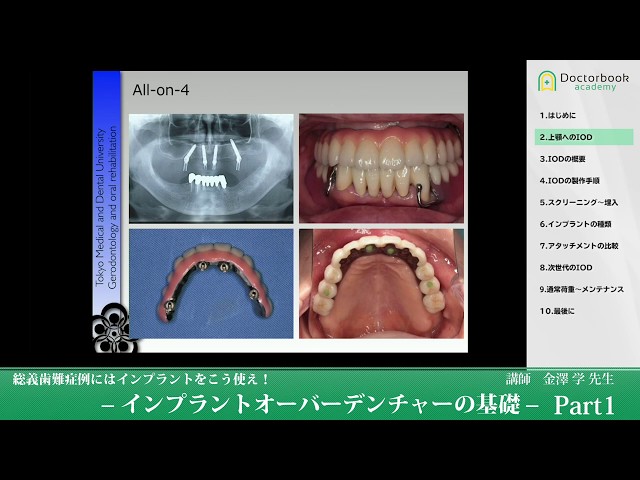Viewport: 640px width, 480px height.
Task: Click the Part1 title text
Action: pos(584,405)
